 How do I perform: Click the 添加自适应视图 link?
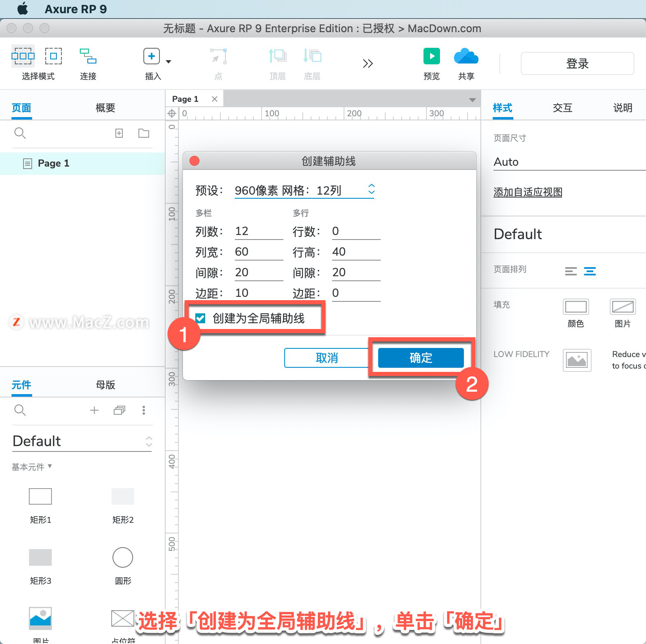tap(528, 192)
